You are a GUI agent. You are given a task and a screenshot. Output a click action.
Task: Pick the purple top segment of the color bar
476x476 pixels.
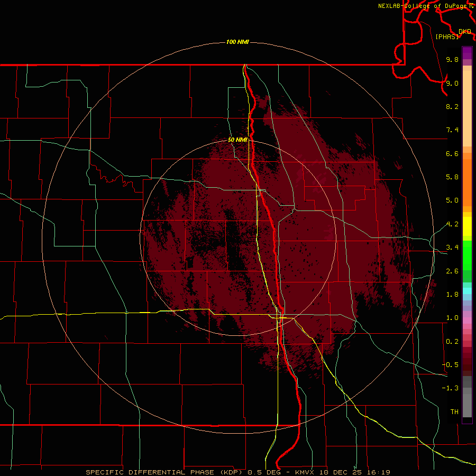[x=467, y=53]
